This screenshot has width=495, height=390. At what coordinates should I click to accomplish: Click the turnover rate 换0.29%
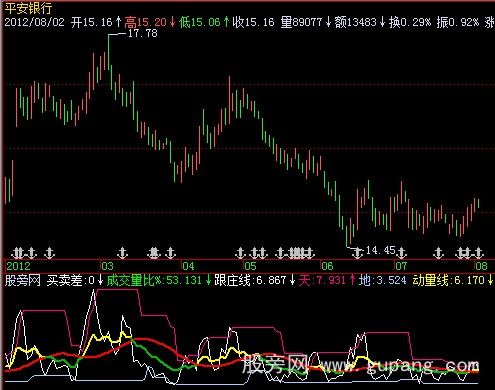coord(410,22)
